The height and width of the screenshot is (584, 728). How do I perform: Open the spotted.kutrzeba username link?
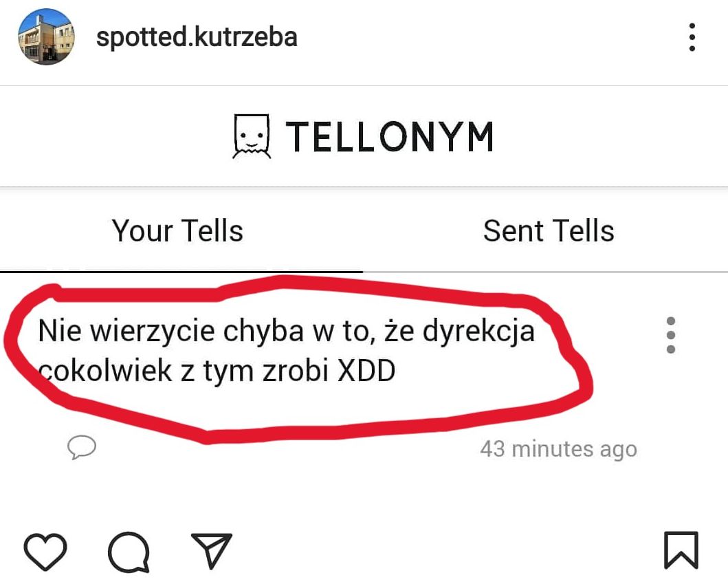[197, 38]
